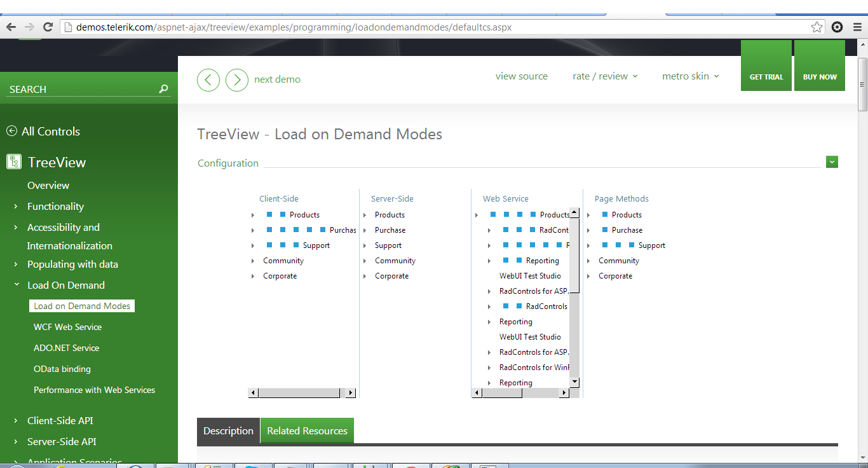Click the up scroll arrow in the Web Service tree
The image size is (868, 468).
pyautogui.click(x=574, y=213)
